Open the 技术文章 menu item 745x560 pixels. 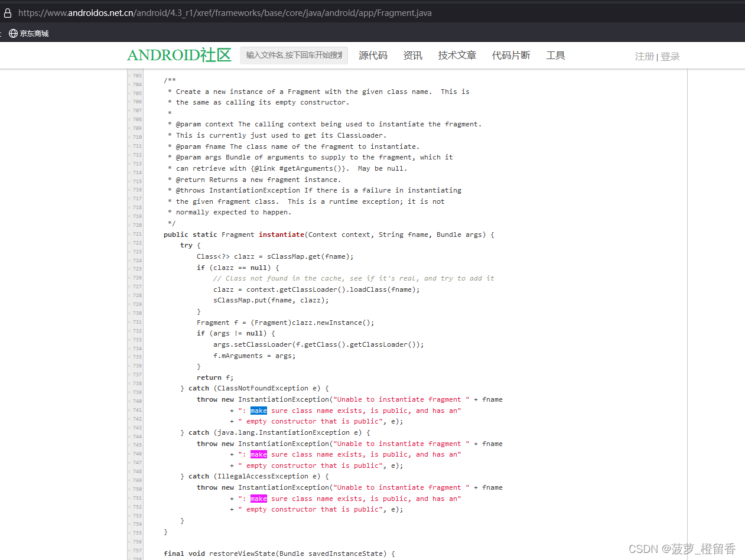coord(457,55)
